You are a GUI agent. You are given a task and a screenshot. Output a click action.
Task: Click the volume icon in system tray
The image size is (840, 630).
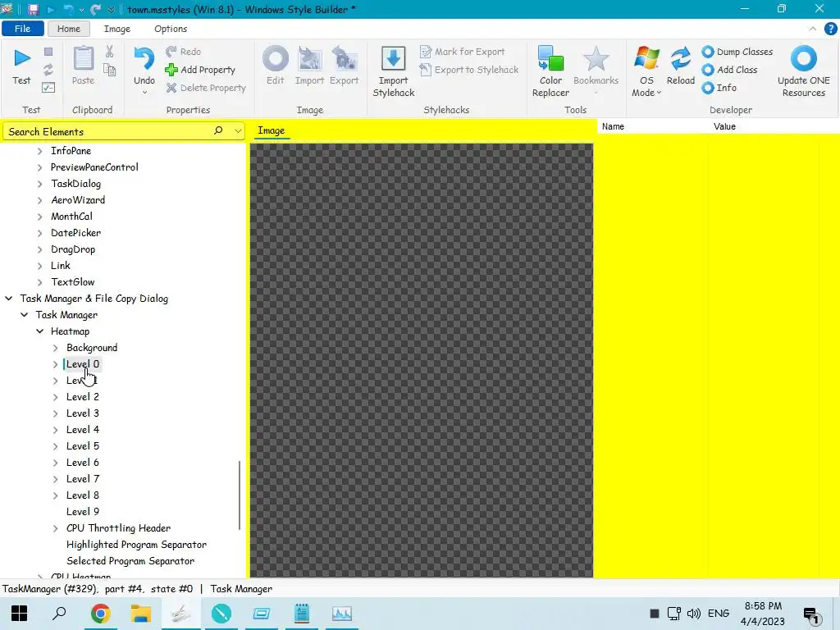pos(694,614)
